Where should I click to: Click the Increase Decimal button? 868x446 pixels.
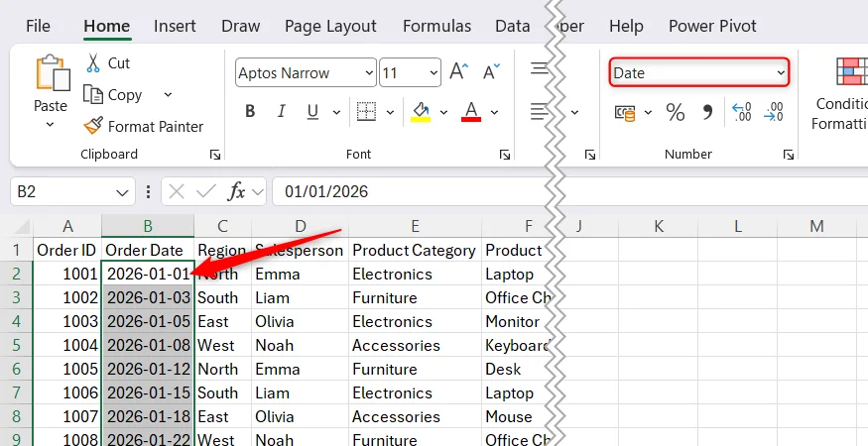pos(742,112)
